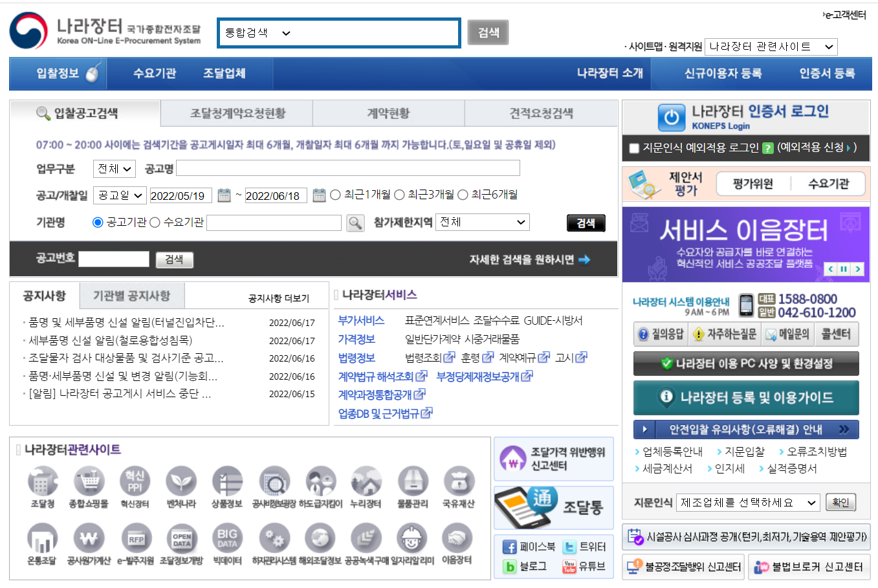The height and width of the screenshot is (588, 878).
Task: Open 공지사항 더보기 link
Action: [278, 298]
